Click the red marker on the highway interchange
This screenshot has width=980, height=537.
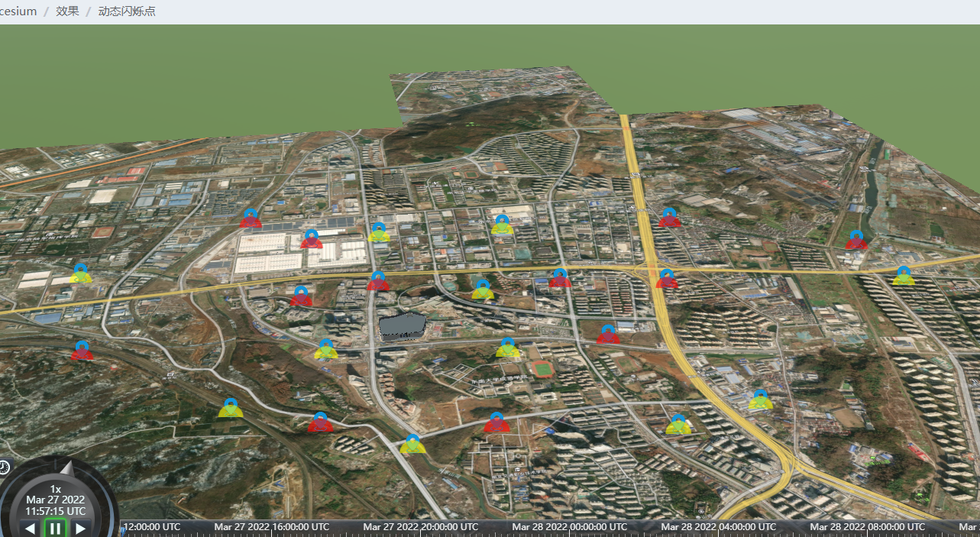666,280
